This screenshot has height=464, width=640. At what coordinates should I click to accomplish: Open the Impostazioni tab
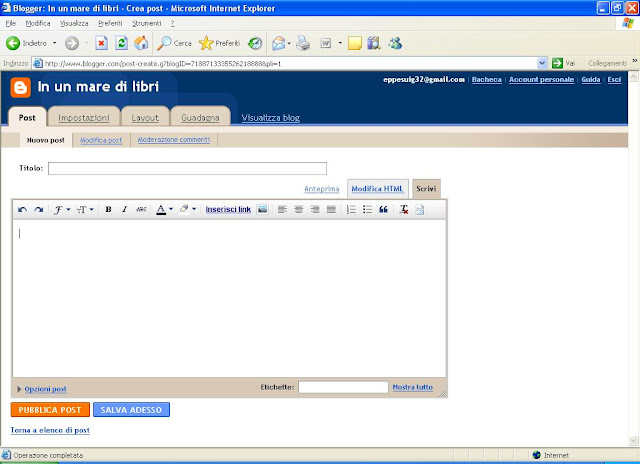click(84, 118)
